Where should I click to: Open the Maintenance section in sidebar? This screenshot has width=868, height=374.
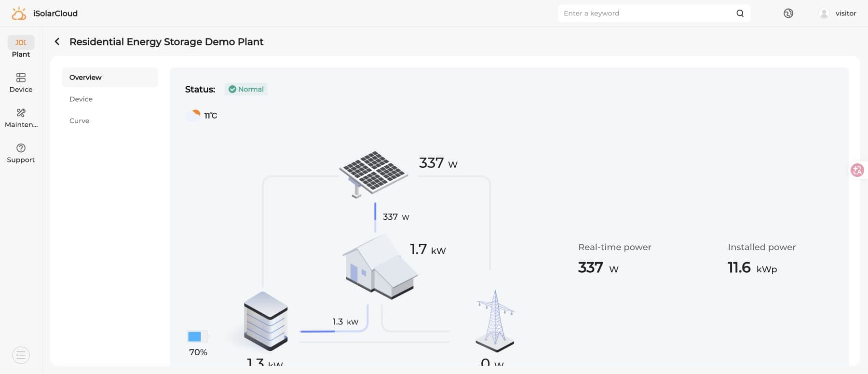tap(21, 118)
